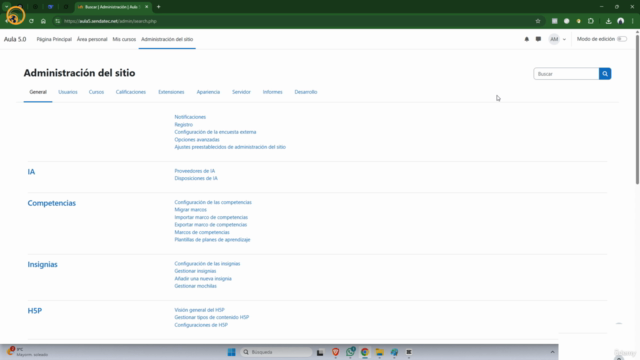640x360 pixels.
Task: Open Mis cursos
Action: click(x=124, y=39)
